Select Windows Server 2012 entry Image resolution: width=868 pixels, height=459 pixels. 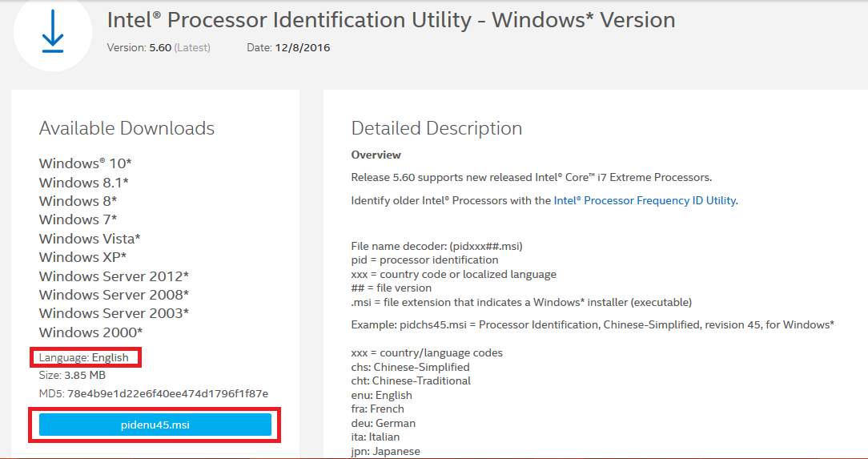pyautogui.click(x=114, y=276)
